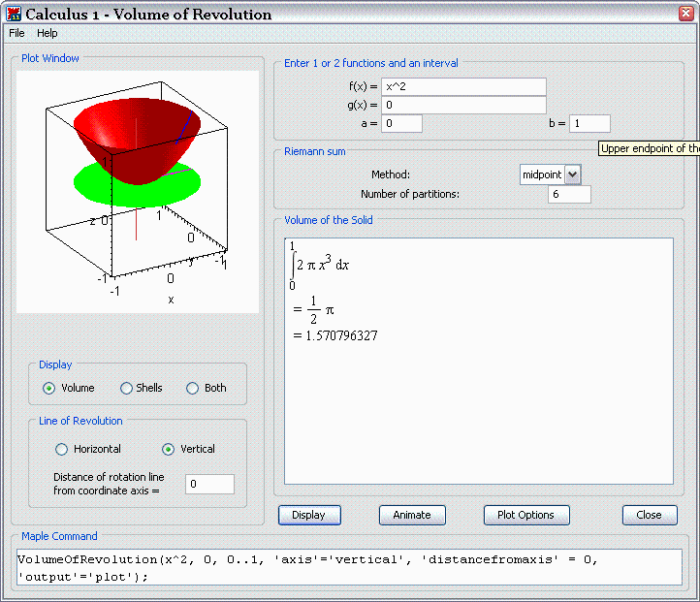
Task: Open the File menu
Action: 16,33
